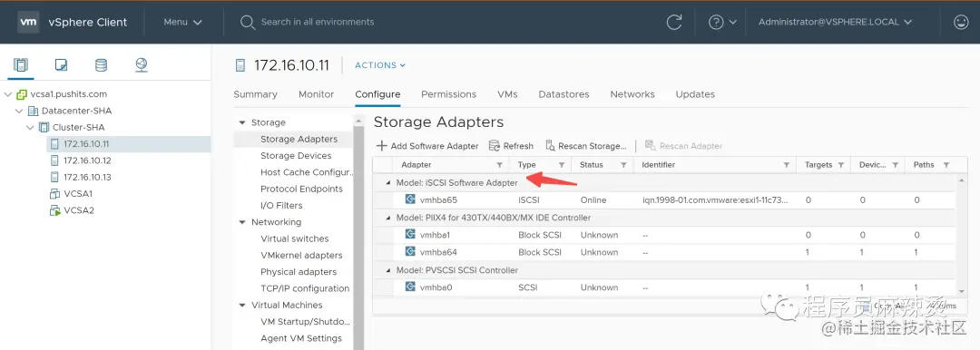Click the host icon beside 172.16.10.11 title
The image size is (980, 350).
pyautogui.click(x=240, y=65)
